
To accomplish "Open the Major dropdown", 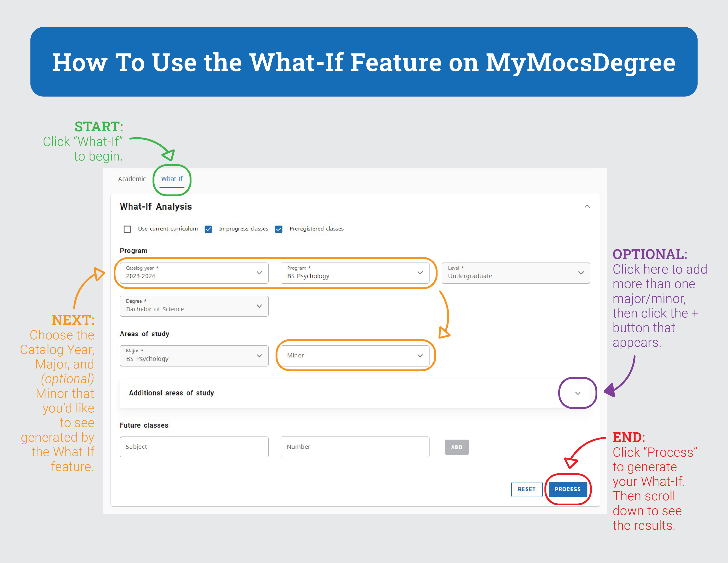I will point(194,355).
